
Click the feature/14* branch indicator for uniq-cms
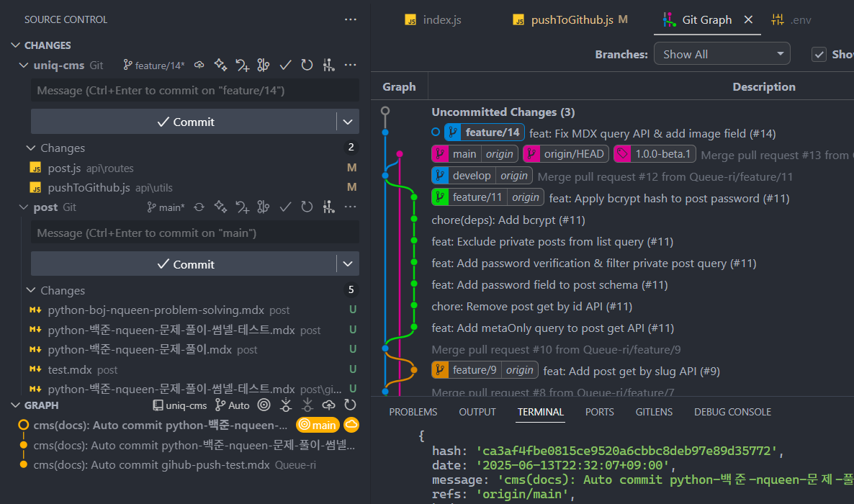click(154, 66)
